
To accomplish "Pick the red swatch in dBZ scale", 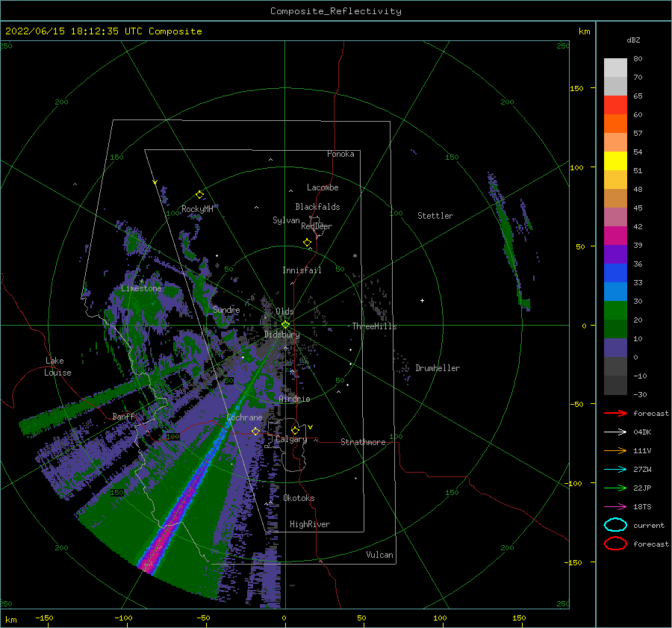I will tap(615, 105).
